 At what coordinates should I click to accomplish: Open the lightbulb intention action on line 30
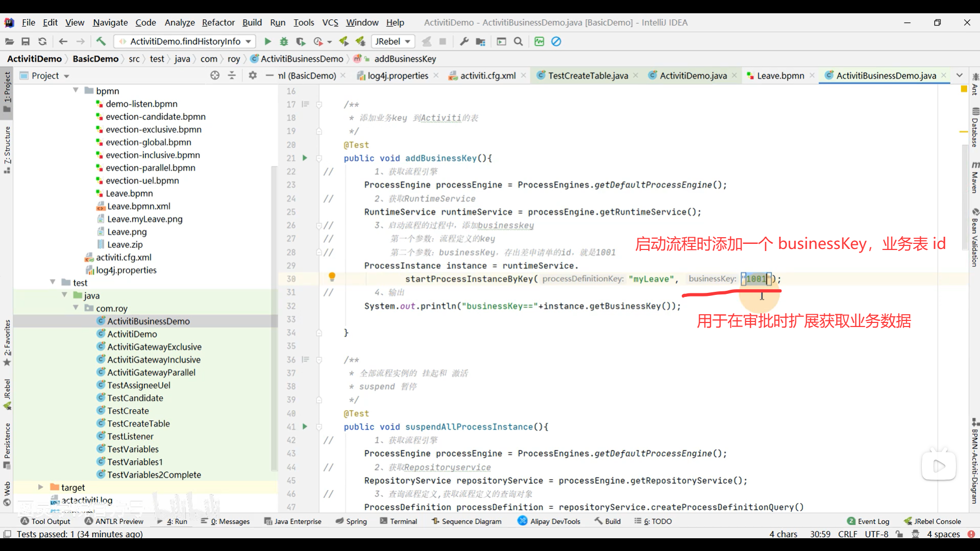click(332, 277)
